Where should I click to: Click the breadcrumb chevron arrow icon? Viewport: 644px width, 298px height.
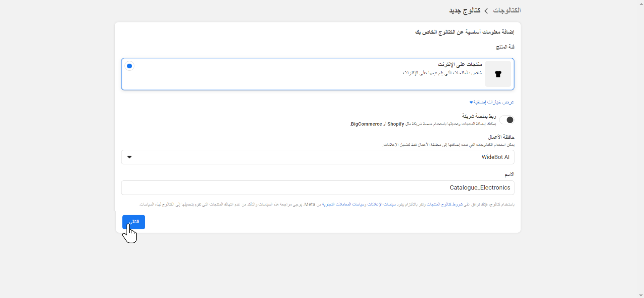[486, 11]
